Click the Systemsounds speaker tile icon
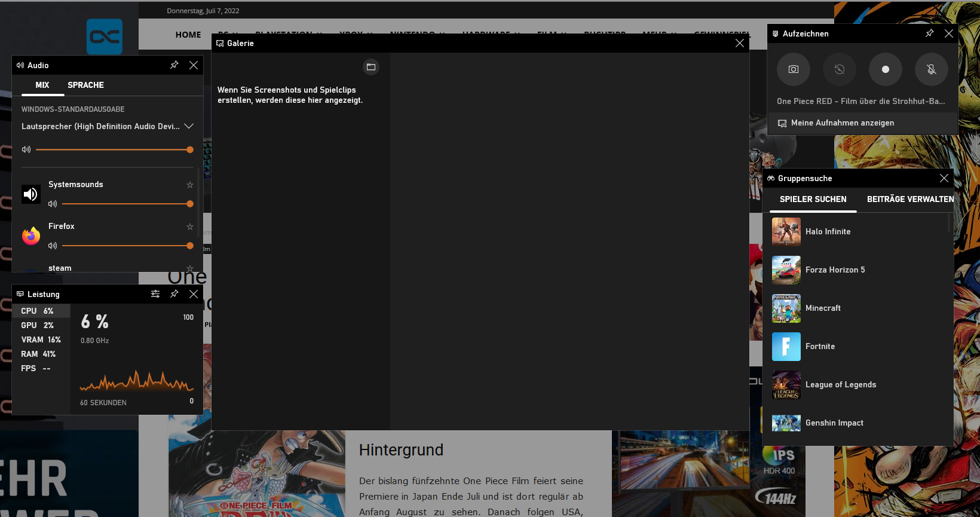The width and height of the screenshot is (980, 517). pos(31,194)
